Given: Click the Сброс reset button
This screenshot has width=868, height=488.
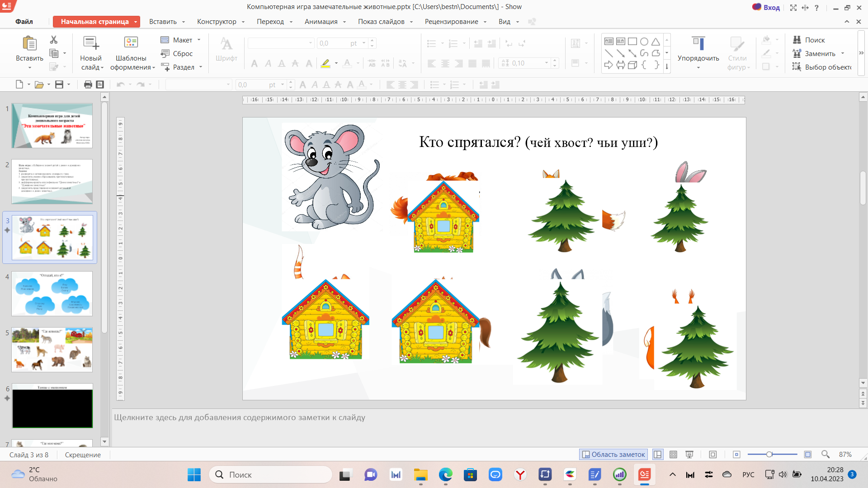Looking at the screenshot, I should [x=177, y=53].
